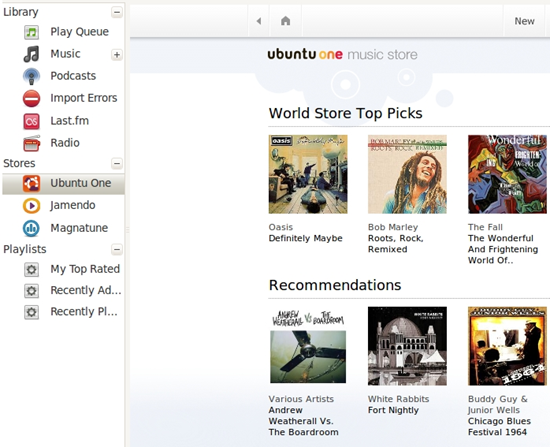The height and width of the screenshot is (447, 550).
Task: Click the Recommendations heading
Action: (x=335, y=285)
